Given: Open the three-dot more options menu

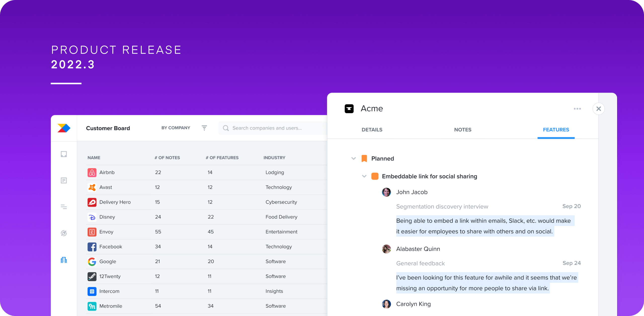Looking at the screenshot, I should pyautogui.click(x=577, y=109).
